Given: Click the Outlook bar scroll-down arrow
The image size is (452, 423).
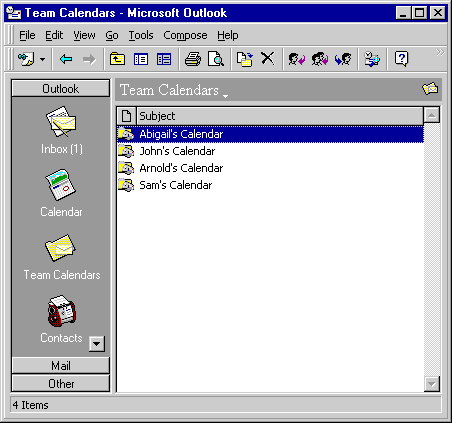Looking at the screenshot, I should click(97, 344).
